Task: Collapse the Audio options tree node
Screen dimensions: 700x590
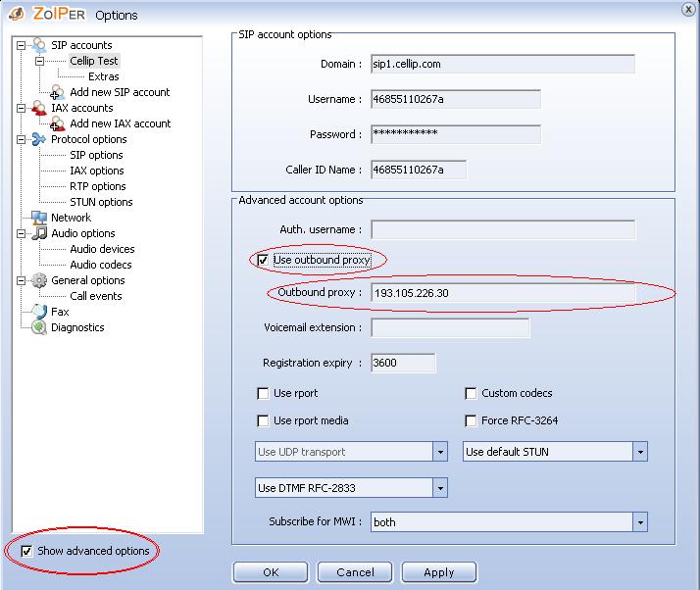Action: click(x=21, y=234)
